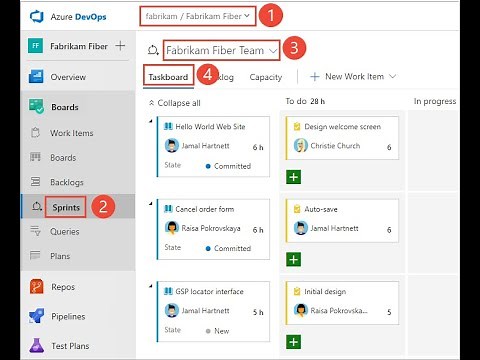The height and width of the screenshot is (360, 480).
Task: Click the Queries filter icon
Action: pos(35,231)
